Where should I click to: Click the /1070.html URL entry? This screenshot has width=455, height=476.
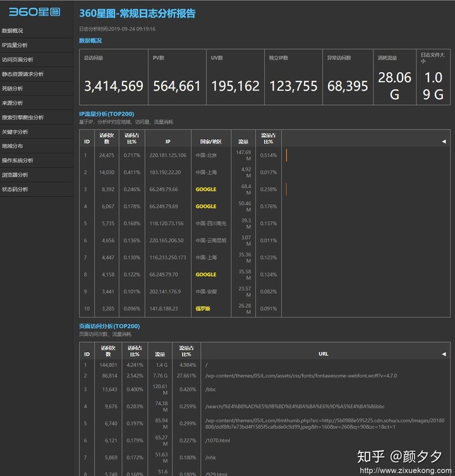point(217,441)
